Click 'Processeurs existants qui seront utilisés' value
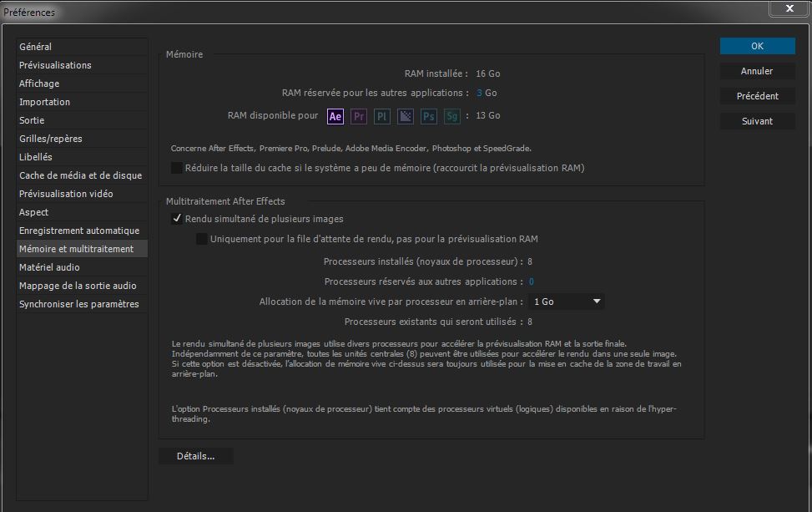The height and width of the screenshot is (512, 812). point(530,322)
